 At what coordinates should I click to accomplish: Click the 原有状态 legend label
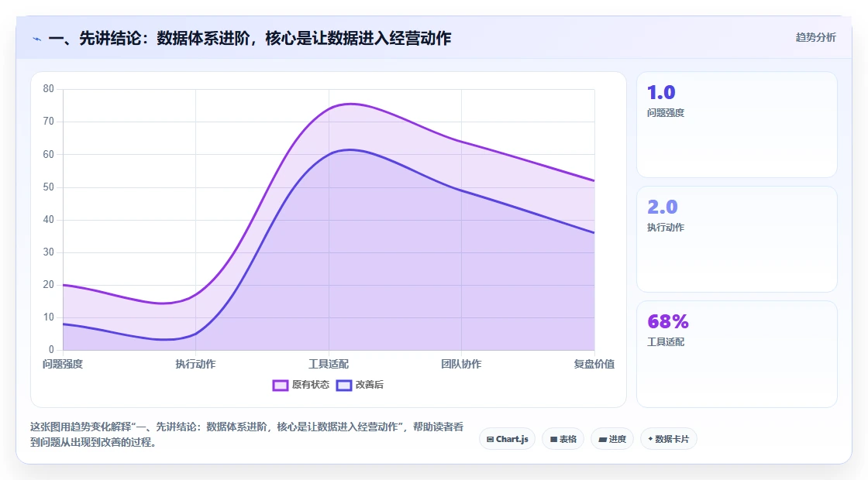(x=311, y=384)
